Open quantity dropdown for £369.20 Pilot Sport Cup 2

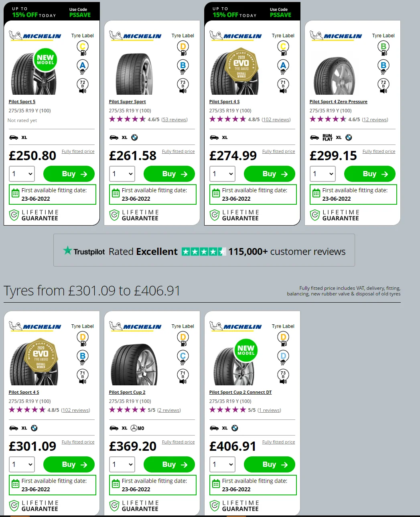tap(122, 464)
